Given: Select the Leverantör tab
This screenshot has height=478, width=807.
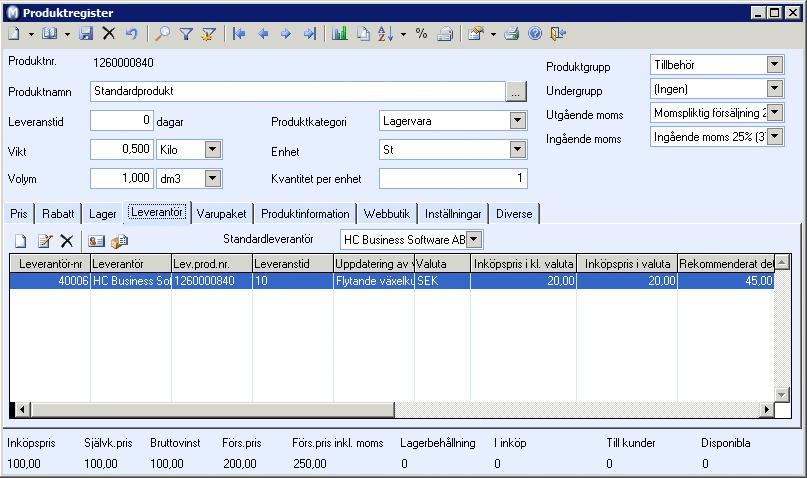Looking at the screenshot, I should click(157, 212).
